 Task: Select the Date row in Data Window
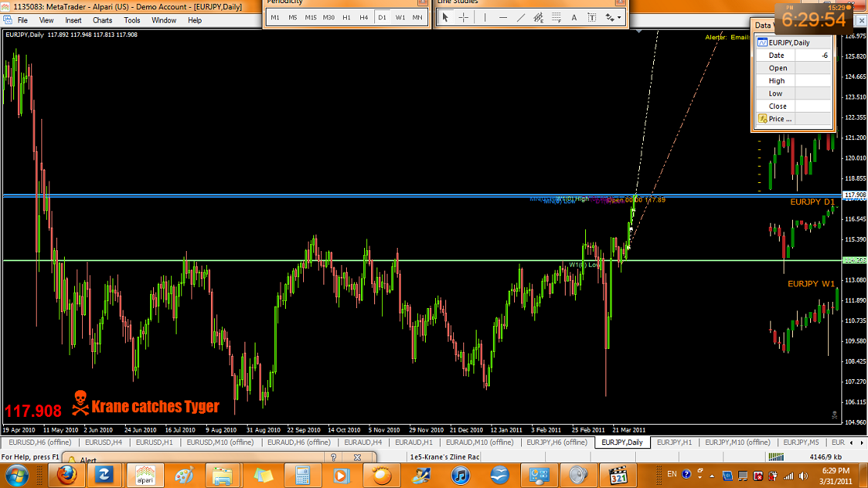pos(794,56)
